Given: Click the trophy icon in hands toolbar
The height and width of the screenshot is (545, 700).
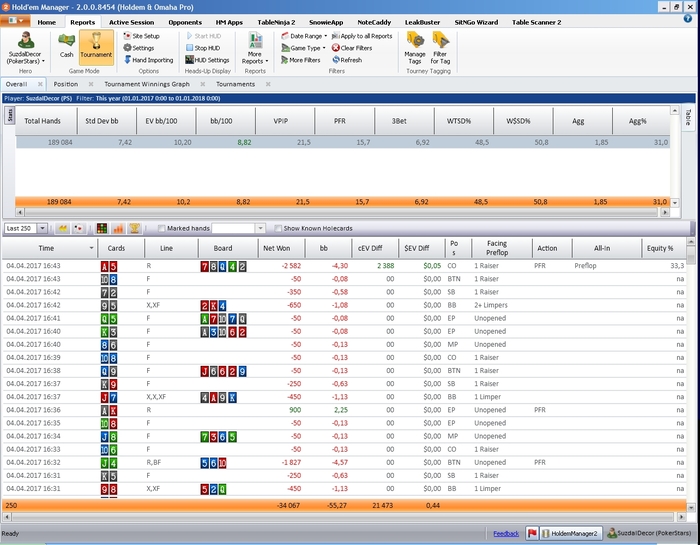Looking at the screenshot, I should [134, 229].
